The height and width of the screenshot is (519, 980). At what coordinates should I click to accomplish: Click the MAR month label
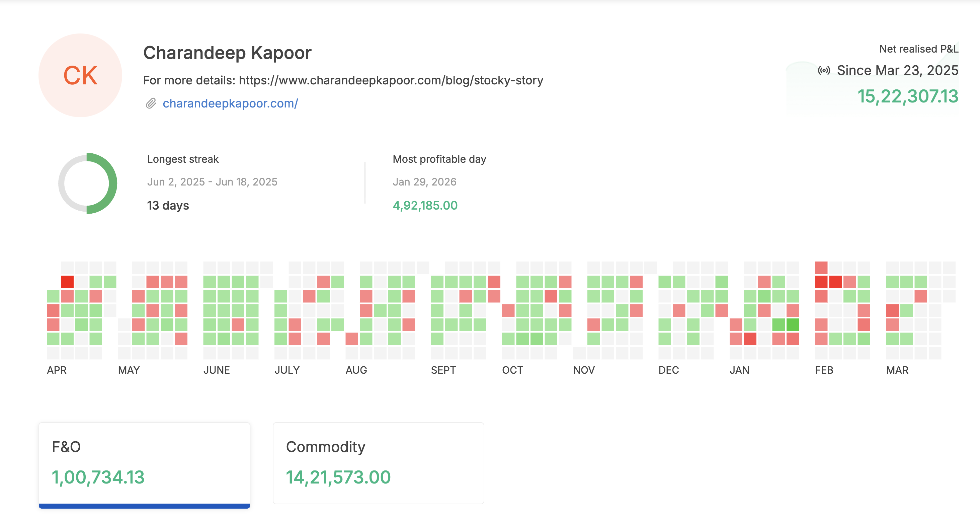click(897, 370)
